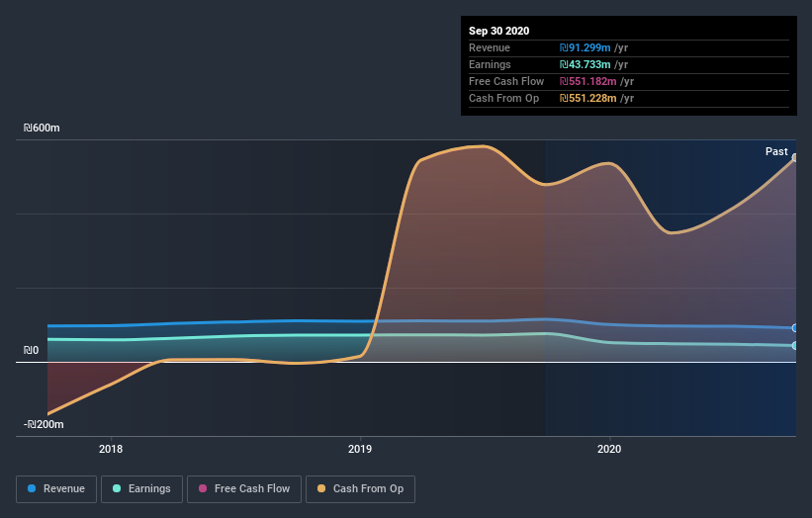The image size is (812, 518).
Task: Click the orange Cash From Op legend dot
Action: (x=321, y=488)
